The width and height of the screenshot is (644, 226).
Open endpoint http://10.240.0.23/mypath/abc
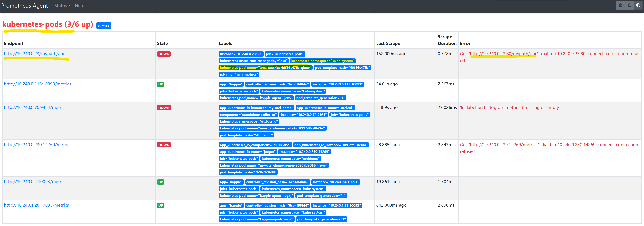(34, 54)
